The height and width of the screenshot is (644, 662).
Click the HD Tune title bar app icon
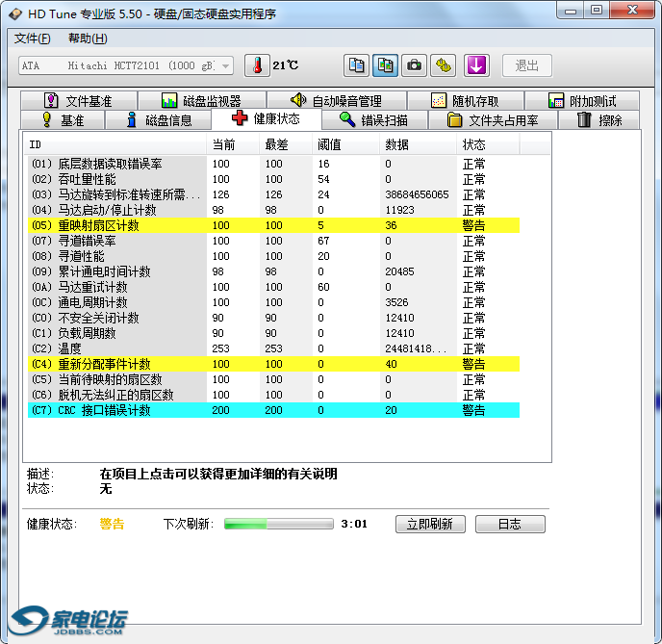(15, 13)
